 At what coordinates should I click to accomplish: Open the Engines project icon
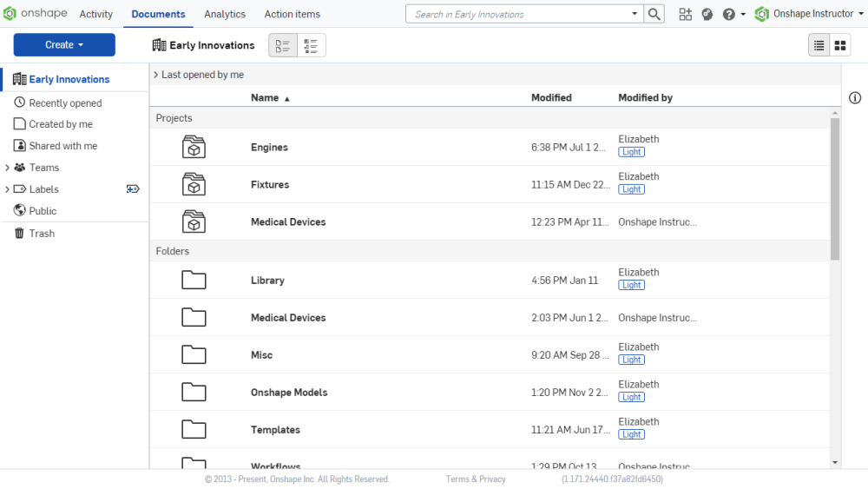click(x=194, y=148)
